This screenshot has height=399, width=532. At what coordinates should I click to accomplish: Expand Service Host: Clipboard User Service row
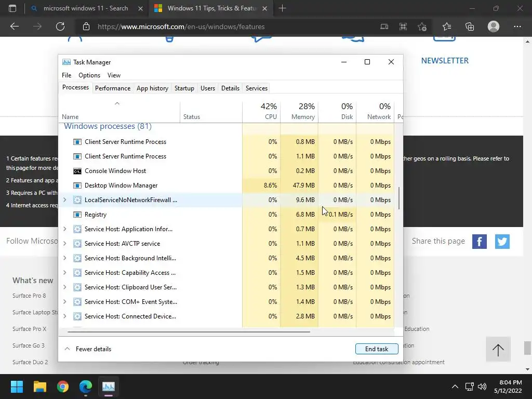point(65,287)
